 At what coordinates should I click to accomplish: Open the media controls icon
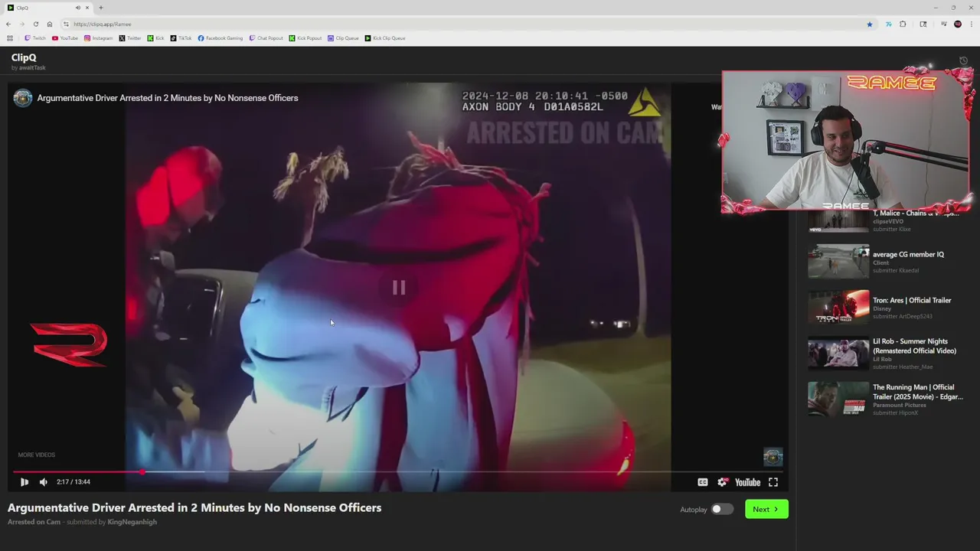point(943,24)
